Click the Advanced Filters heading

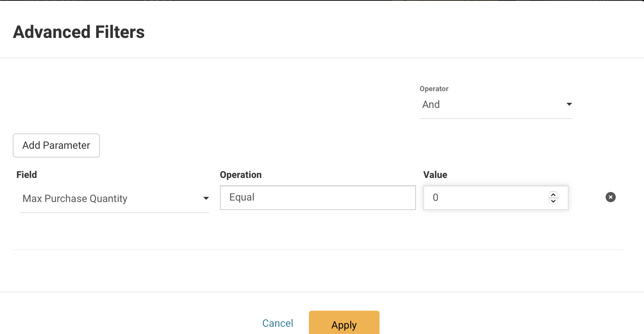click(x=79, y=32)
